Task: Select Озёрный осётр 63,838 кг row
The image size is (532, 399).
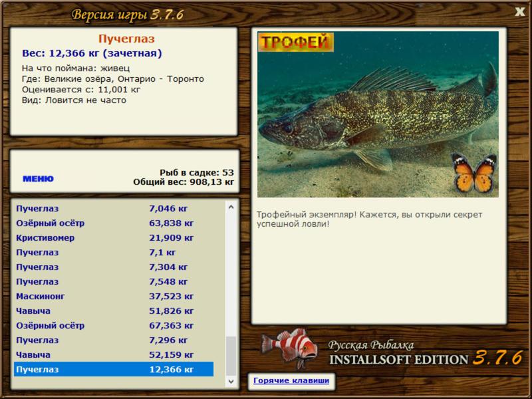Action: tap(114, 223)
